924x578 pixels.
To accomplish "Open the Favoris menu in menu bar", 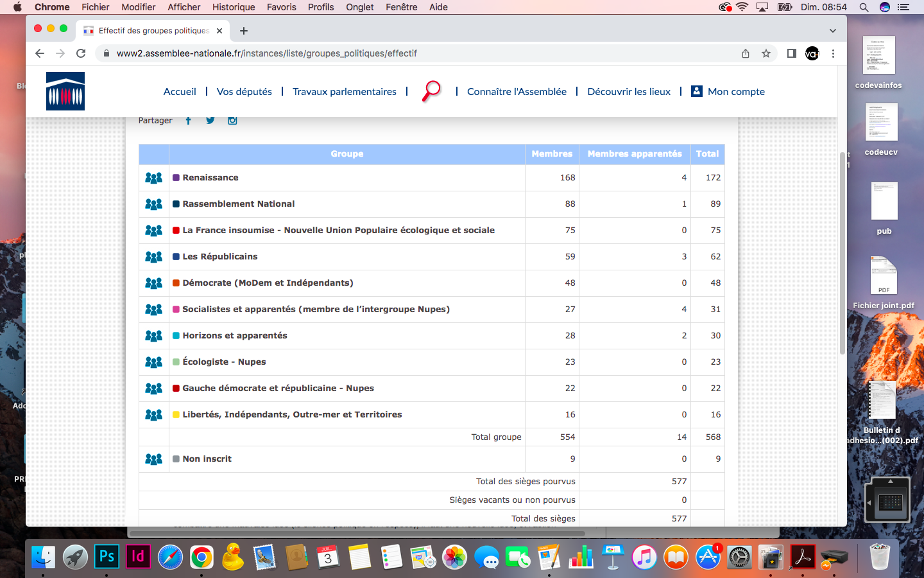I will 281,7.
